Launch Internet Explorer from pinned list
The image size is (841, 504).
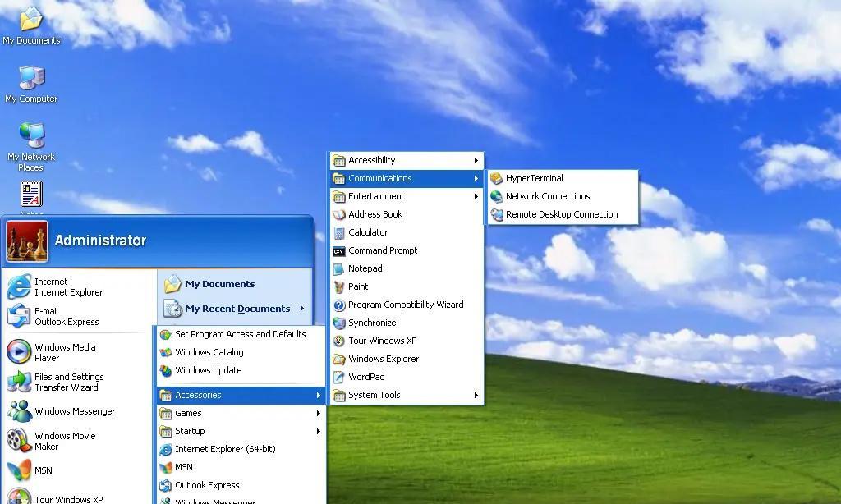pyautogui.click(x=75, y=286)
